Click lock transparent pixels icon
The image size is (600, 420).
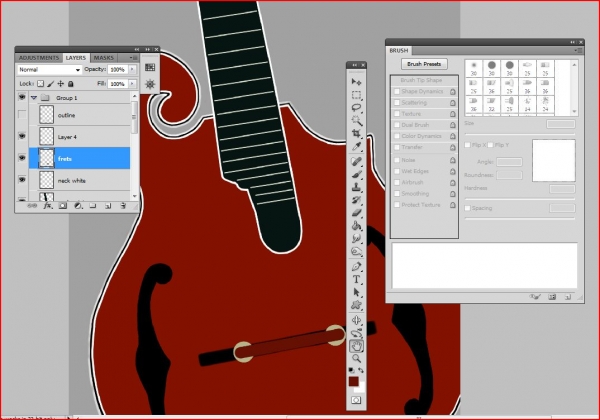(41, 83)
